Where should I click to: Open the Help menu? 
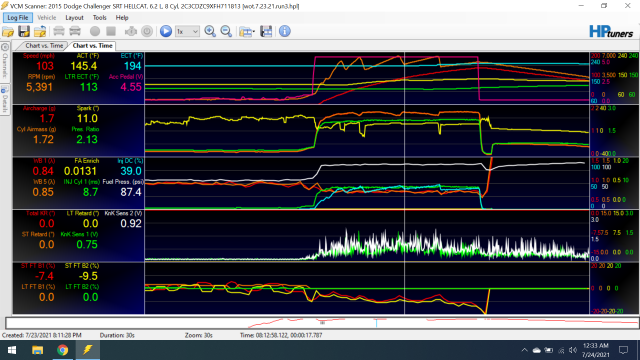click(122, 18)
